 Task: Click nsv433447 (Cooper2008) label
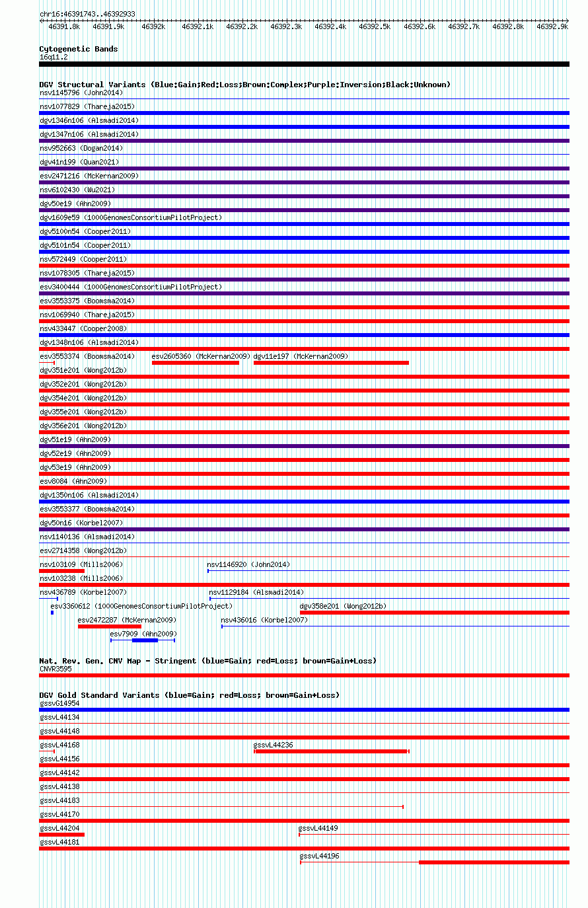pos(83,328)
